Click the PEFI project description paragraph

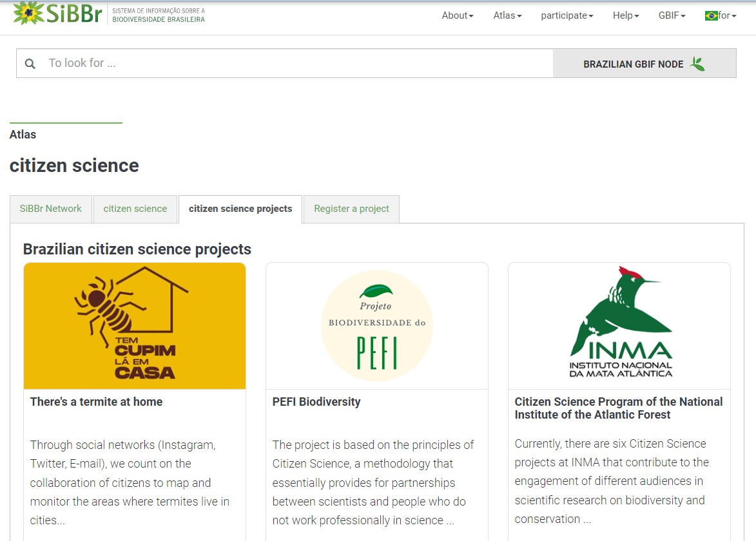(373, 482)
